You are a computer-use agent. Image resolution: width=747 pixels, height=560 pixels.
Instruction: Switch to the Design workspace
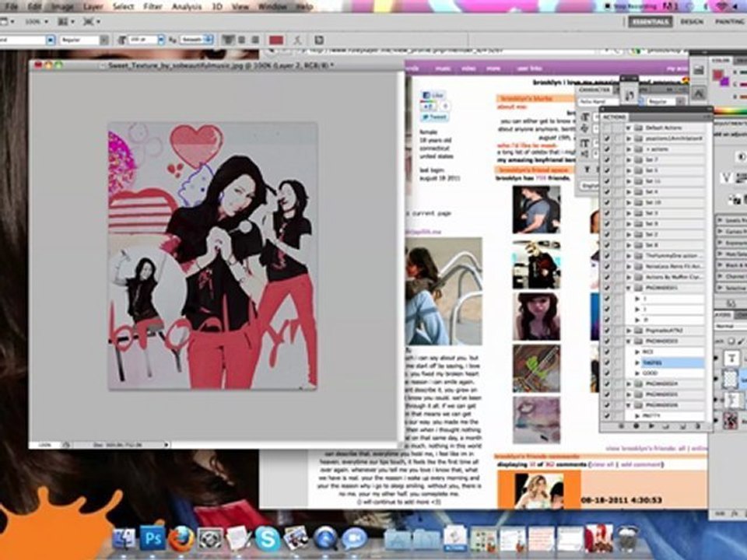692,22
